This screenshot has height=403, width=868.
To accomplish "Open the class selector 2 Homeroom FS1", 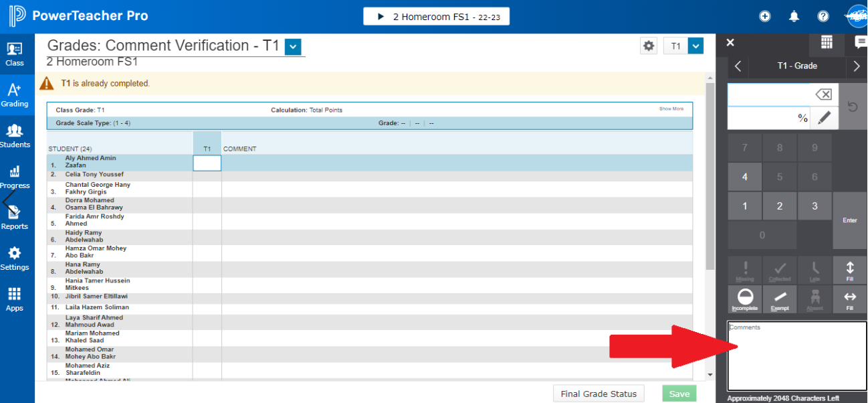I will [x=436, y=17].
